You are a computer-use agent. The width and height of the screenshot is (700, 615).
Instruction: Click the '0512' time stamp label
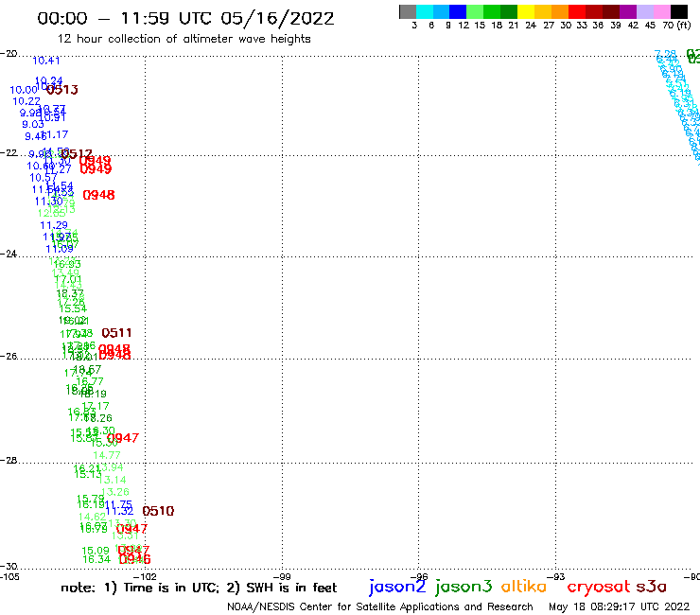coord(77,154)
